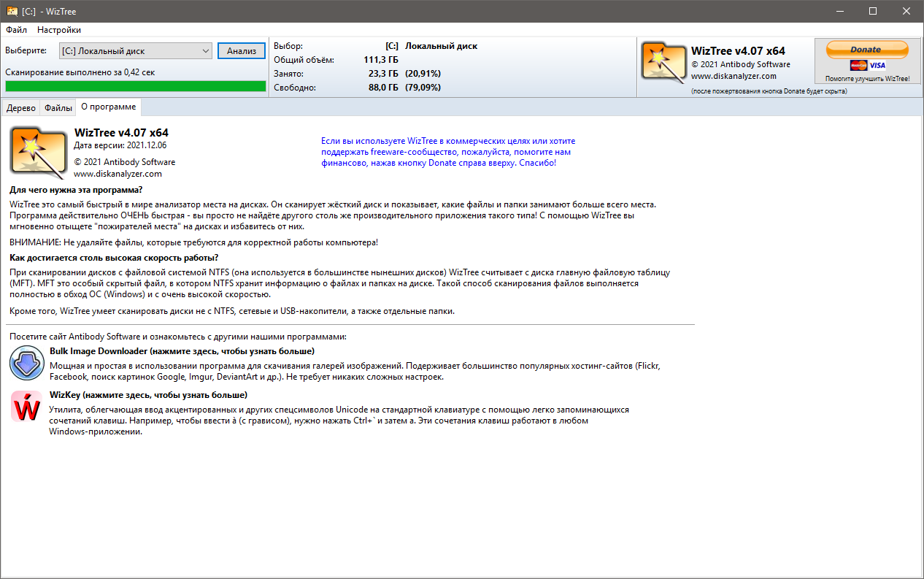Click the note about Donate button being hidden
The image size is (924, 579).
(x=769, y=91)
